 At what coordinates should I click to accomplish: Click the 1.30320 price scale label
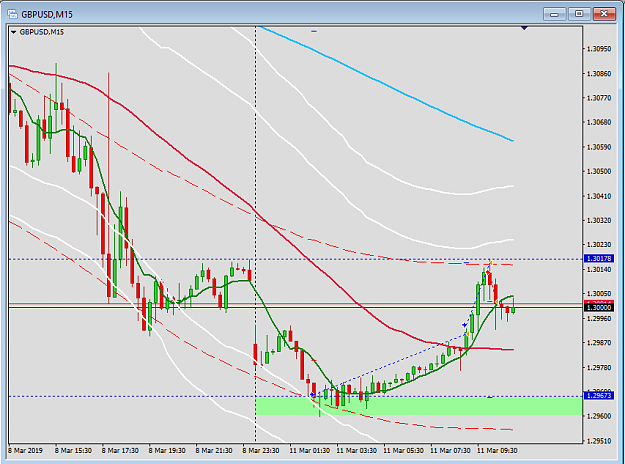click(599, 220)
